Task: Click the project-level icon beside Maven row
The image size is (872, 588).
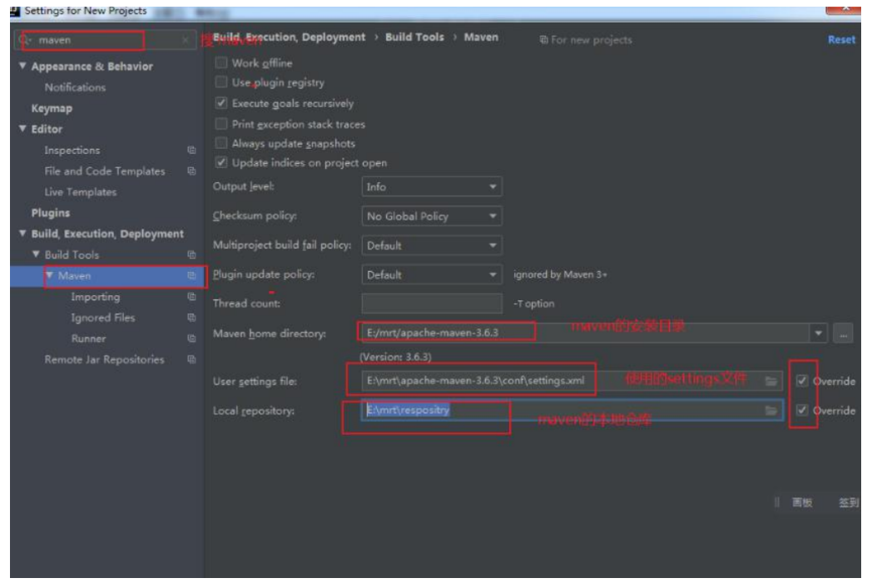Action: (191, 275)
